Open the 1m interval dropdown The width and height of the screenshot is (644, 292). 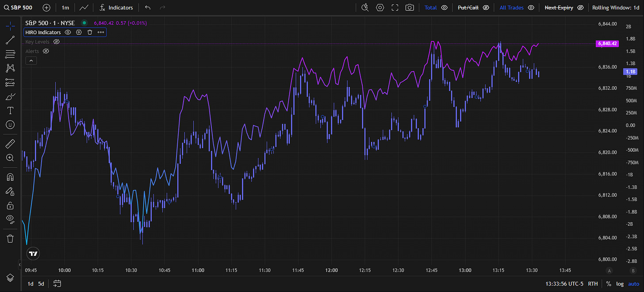click(65, 8)
